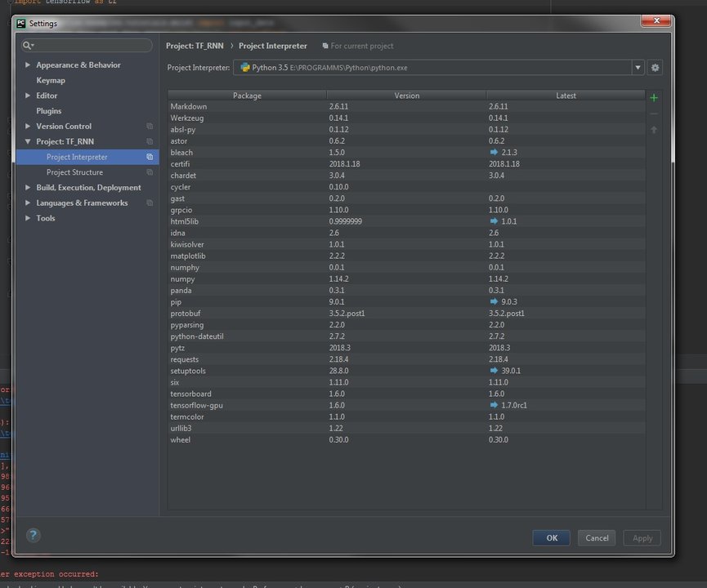The height and width of the screenshot is (588, 707).
Task: Select the Werkzeug package row
Action: [x=406, y=118]
